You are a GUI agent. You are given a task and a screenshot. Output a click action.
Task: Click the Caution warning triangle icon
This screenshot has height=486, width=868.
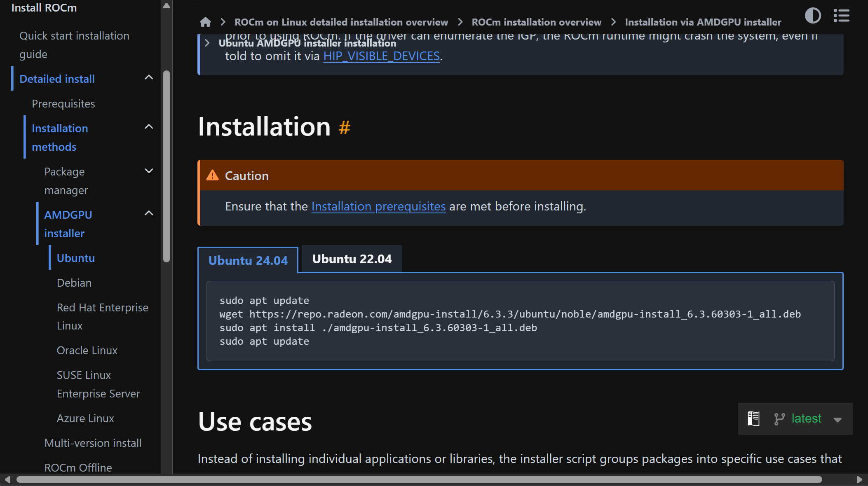213,175
